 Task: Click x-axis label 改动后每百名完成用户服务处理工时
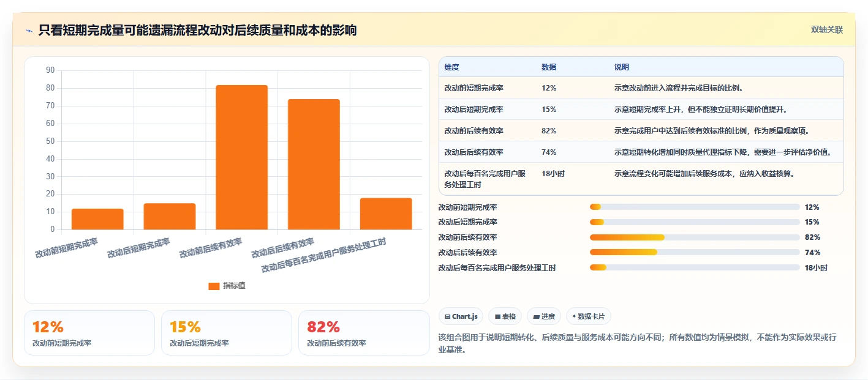click(x=324, y=256)
